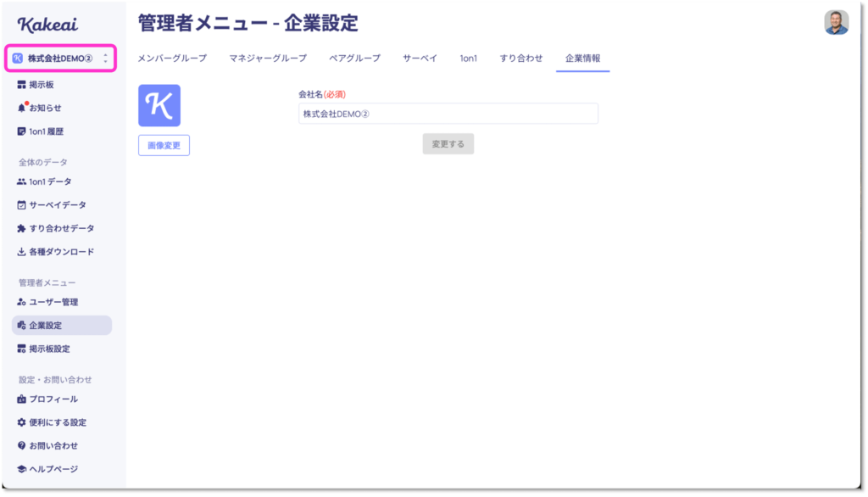Click the Kakeai logo

tap(47, 25)
